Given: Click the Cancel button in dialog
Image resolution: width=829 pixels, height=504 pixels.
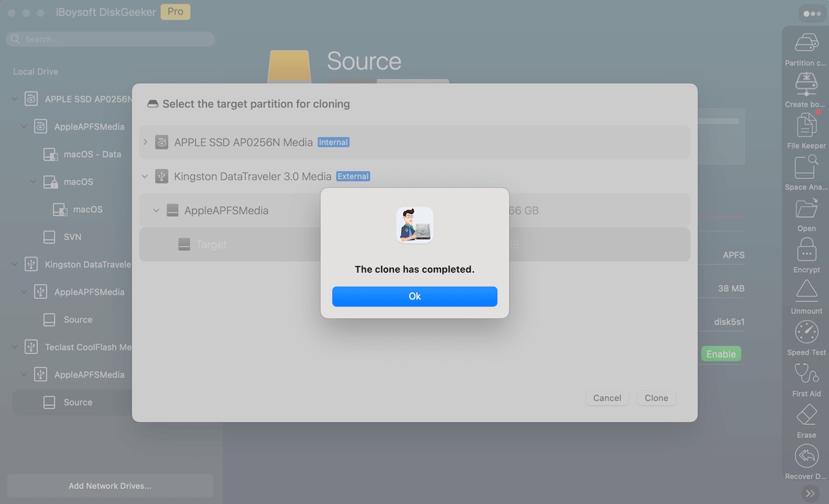Looking at the screenshot, I should 606,398.
